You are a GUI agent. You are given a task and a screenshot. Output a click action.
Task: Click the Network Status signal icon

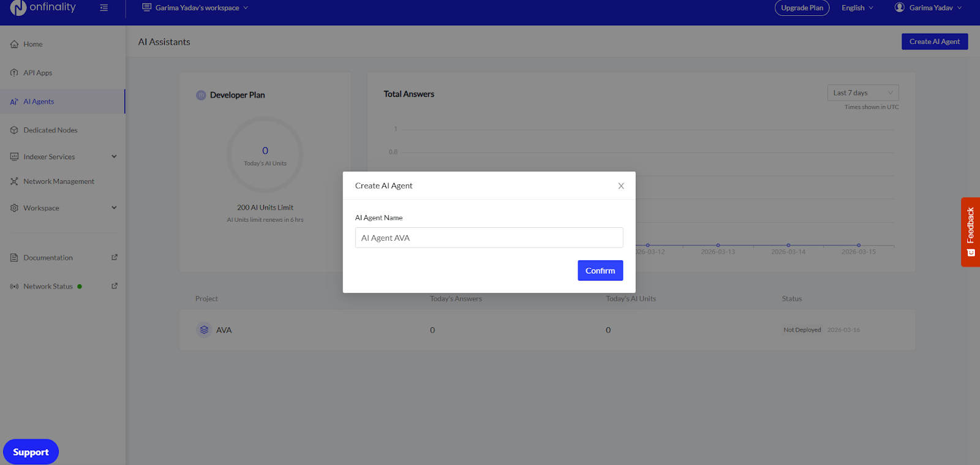coord(14,287)
